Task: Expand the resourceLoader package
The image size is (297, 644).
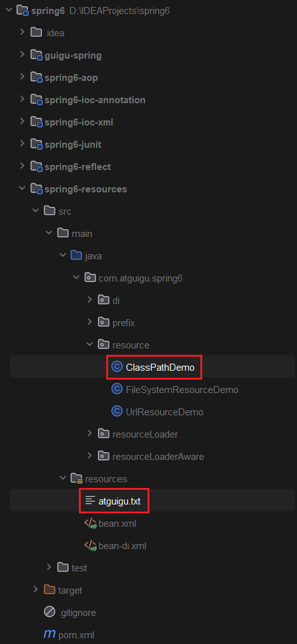Action: (90, 434)
